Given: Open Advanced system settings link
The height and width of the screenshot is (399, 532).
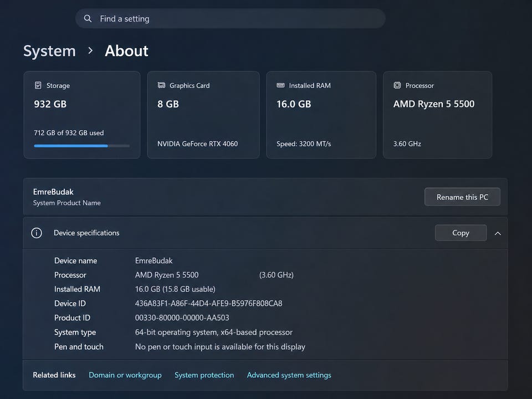Looking at the screenshot, I should click(x=289, y=375).
